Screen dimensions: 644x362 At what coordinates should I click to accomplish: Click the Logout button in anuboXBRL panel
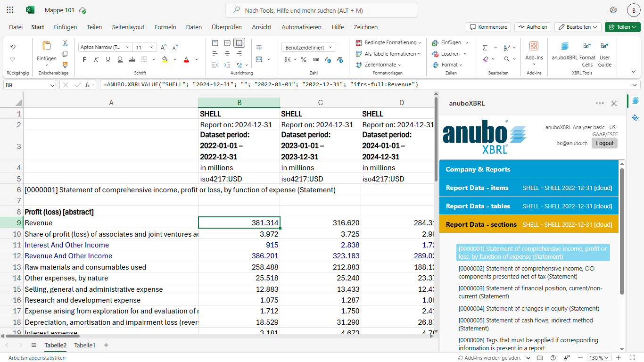[x=604, y=143]
